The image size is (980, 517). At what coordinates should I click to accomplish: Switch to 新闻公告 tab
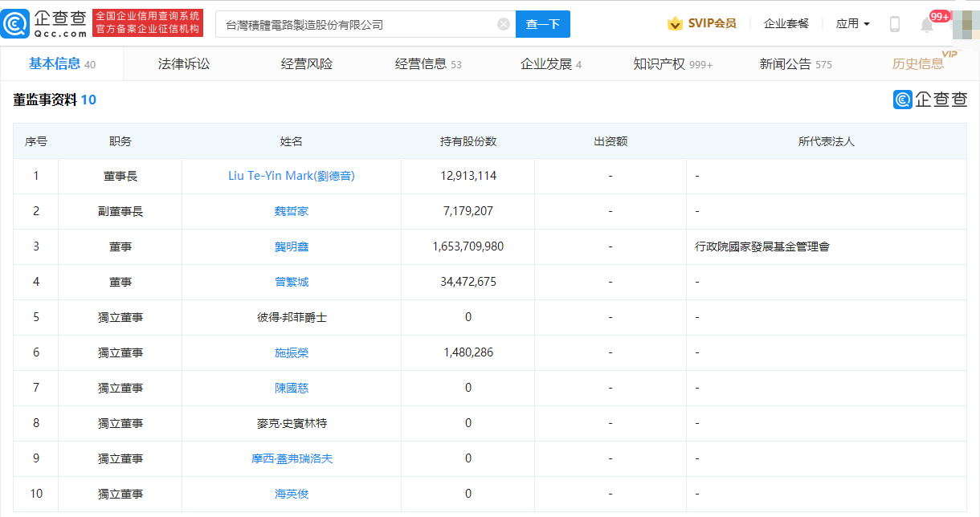point(796,63)
